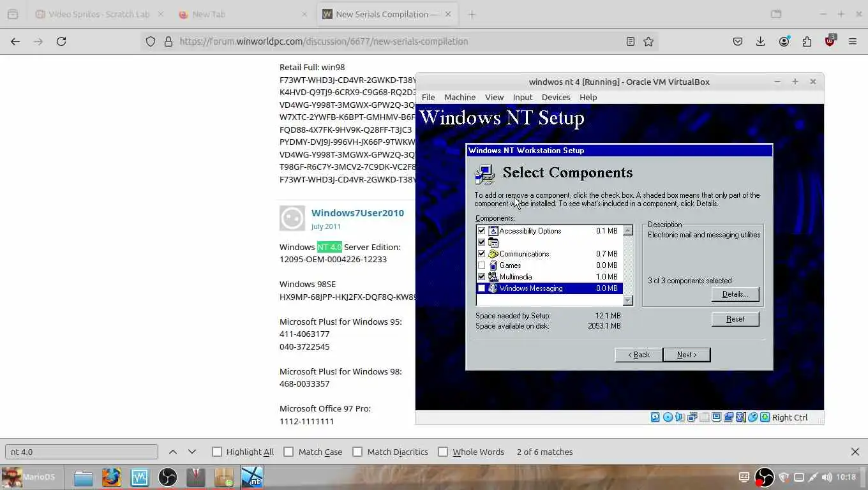Image resolution: width=868 pixels, height=490 pixels.
Task: Bookmark this page with the star icon
Action: tap(648, 41)
